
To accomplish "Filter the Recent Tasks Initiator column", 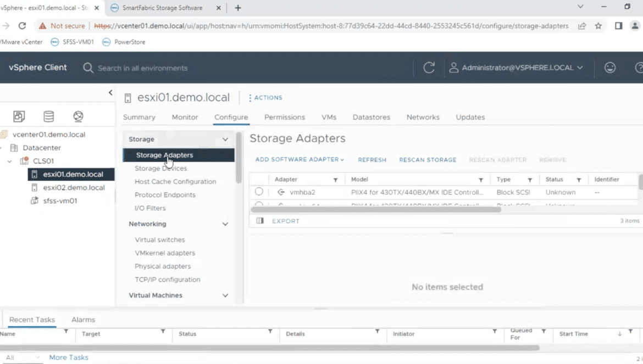I will pos(495,331).
